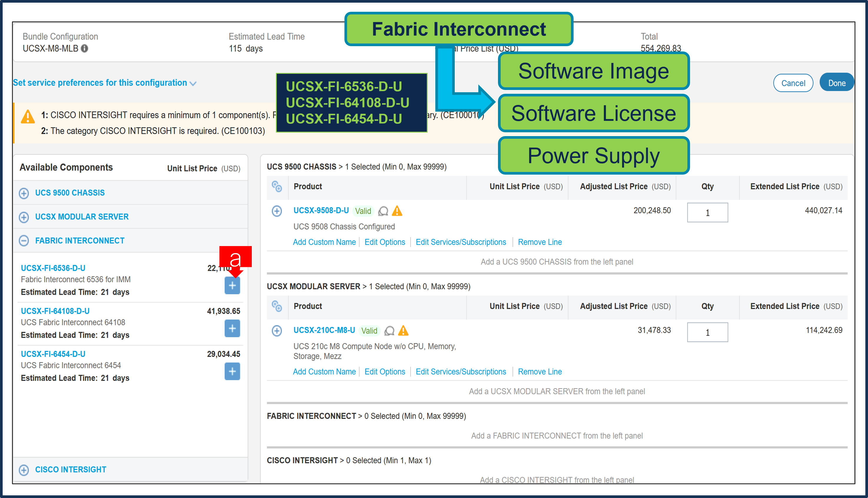Click Remove Line for UCSX-210C-M8-U
868x498 pixels.
tap(539, 372)
